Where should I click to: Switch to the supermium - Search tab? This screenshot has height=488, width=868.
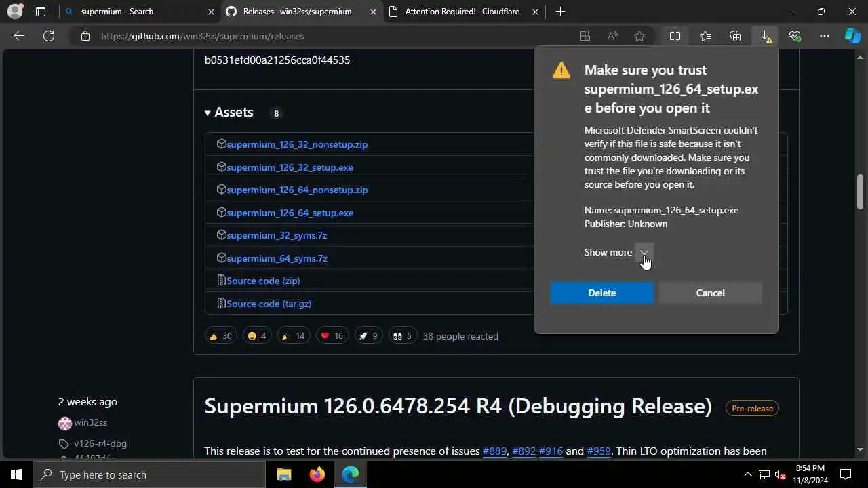(139, 12)
